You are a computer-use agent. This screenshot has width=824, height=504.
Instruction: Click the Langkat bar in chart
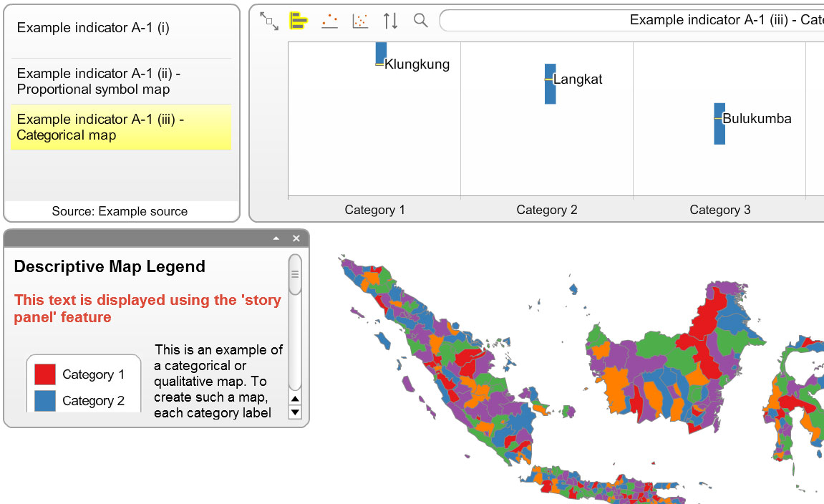pyautogui.click(x=551, y=84)
